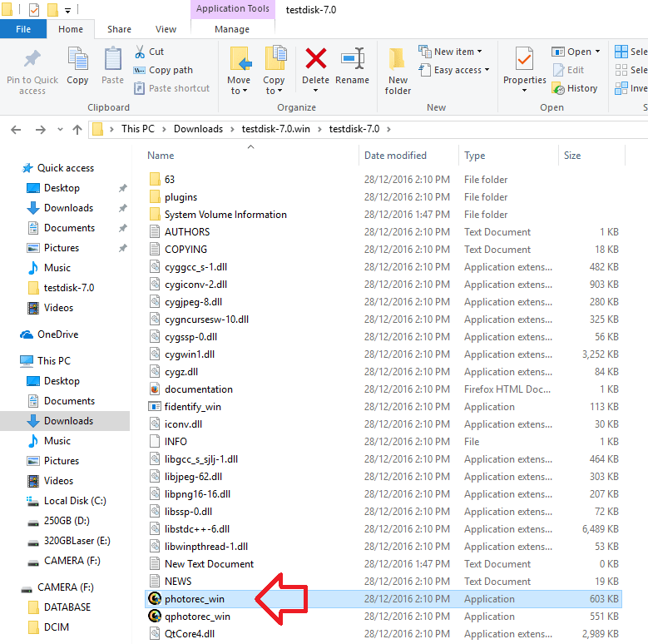Image resolution: width=648 pixels, height=644 pixels.
Task: Open the Manage tab
Action: pyautogui.click(x=232, y=29)
